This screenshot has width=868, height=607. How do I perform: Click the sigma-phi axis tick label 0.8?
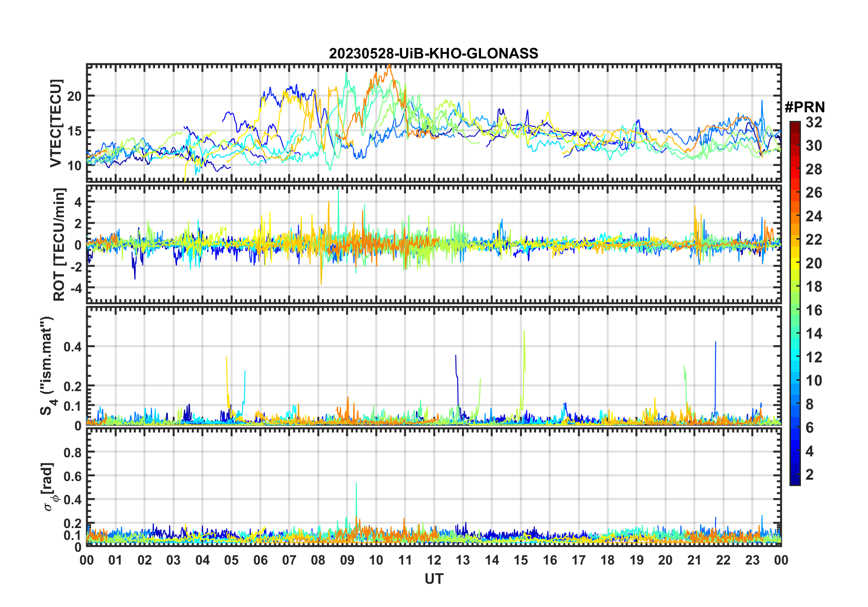coord(72,452)
